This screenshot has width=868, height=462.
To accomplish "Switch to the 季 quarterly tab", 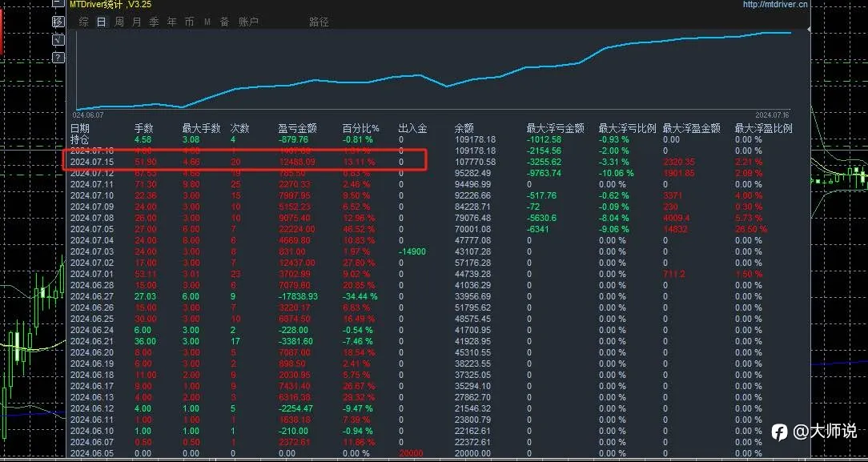I will 154,22.
